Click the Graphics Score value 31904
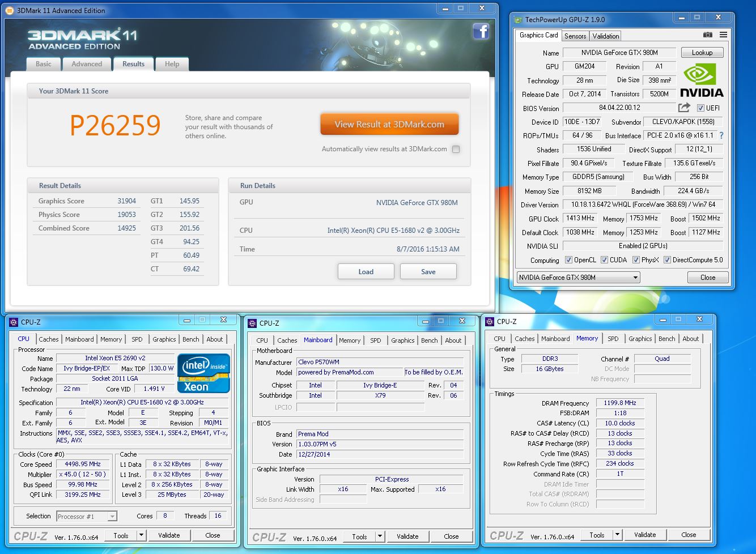 (x=126, y=201)
